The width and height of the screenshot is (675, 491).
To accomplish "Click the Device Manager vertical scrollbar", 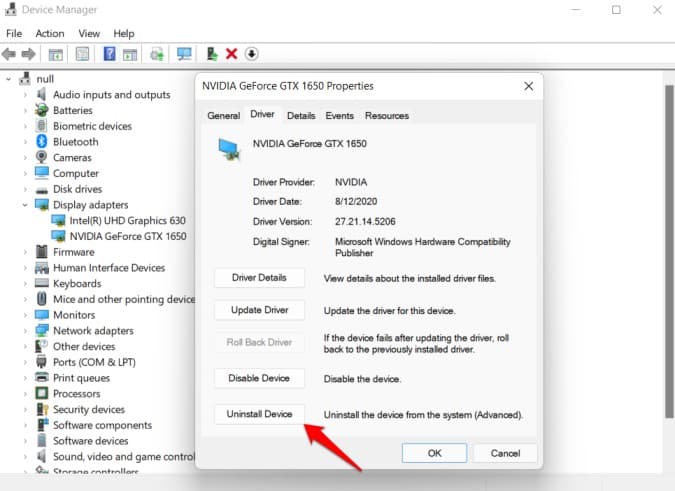I will click(x=669, y=252).
